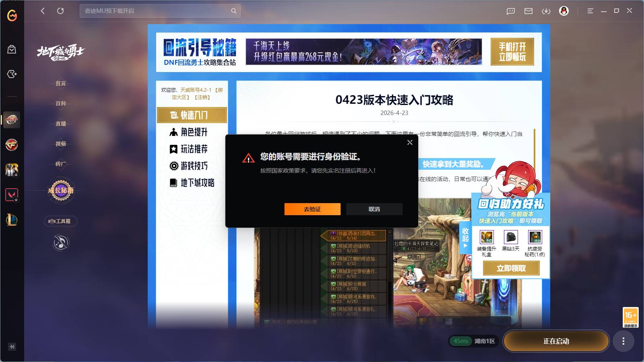Click the 16+ age rating badge
The image size is (644, 362).
[x=630, y=318]
